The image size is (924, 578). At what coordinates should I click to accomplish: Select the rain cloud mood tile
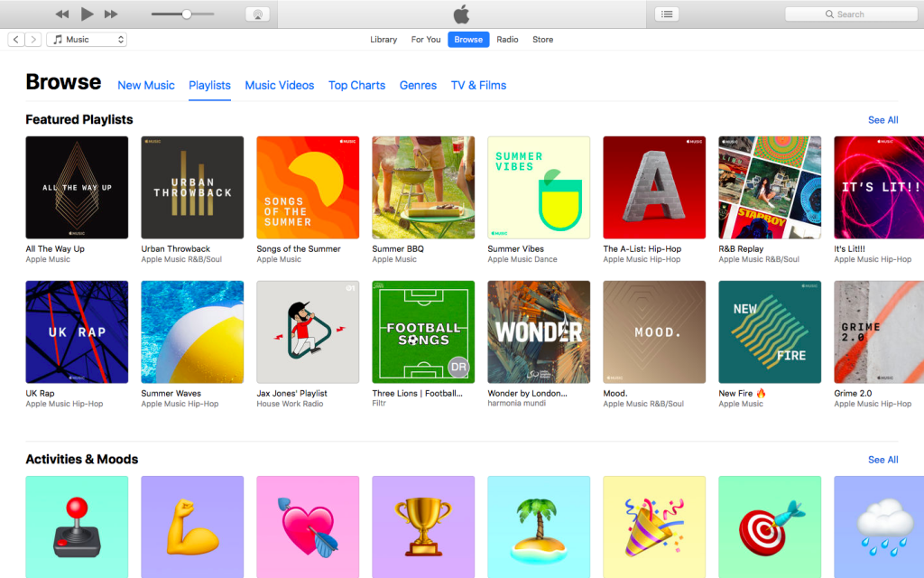click(x=879, y=527)
